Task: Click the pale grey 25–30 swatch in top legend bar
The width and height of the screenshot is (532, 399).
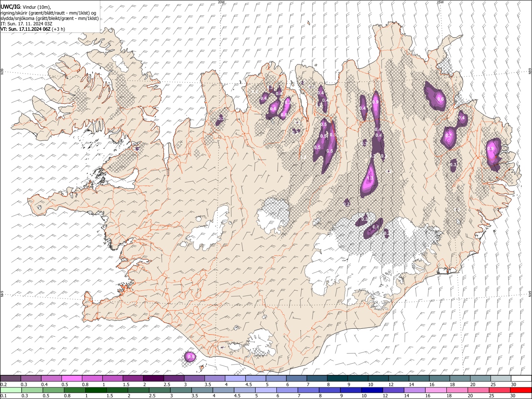Action: tap(500, 379)
